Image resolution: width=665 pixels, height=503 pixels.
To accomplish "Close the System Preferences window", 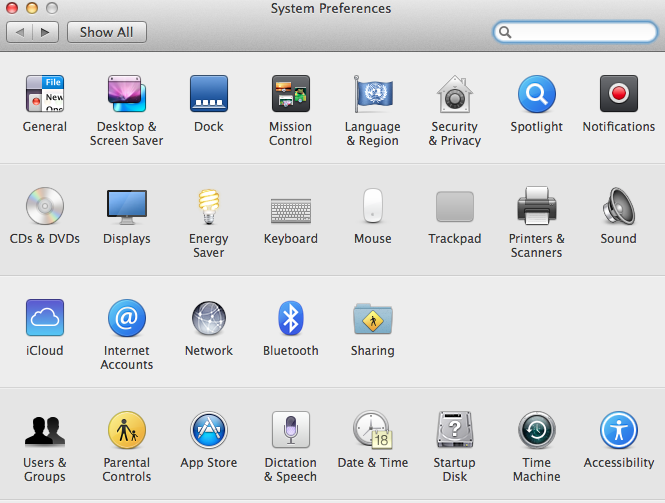I will tap(12, 8).
